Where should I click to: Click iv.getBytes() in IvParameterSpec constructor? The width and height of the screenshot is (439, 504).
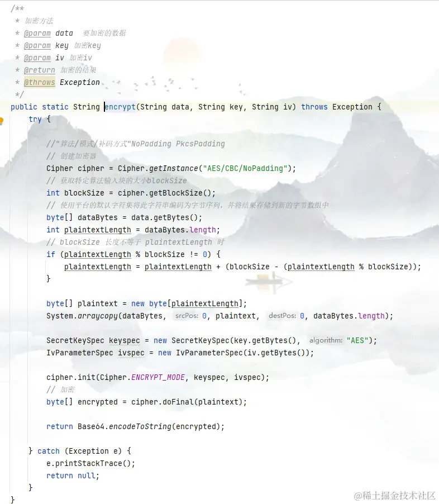[x=276, y=353]
